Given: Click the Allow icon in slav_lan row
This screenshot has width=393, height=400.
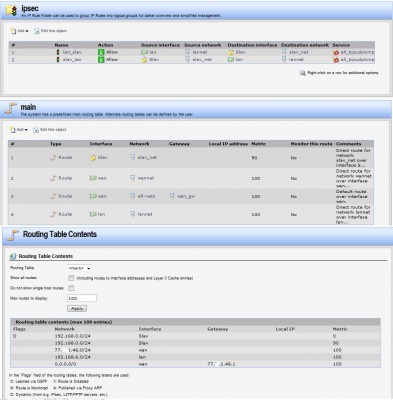Looking at the screenshot, I should point(101,60).
